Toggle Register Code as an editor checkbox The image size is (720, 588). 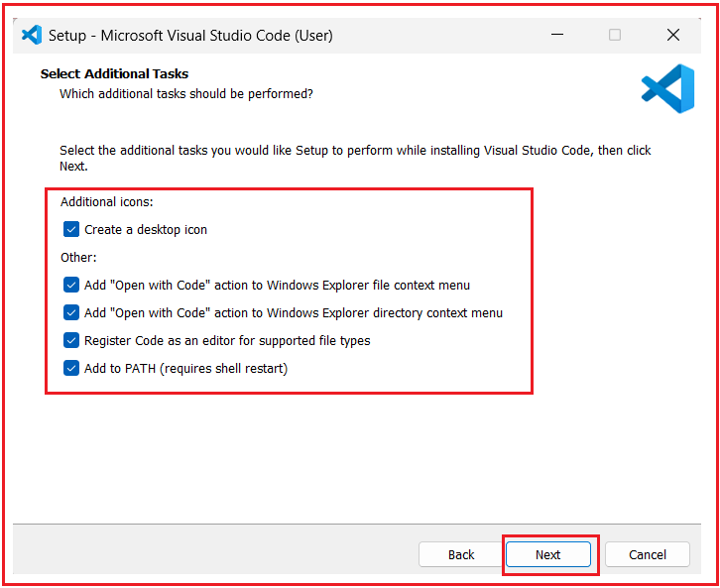coord(71,340)
